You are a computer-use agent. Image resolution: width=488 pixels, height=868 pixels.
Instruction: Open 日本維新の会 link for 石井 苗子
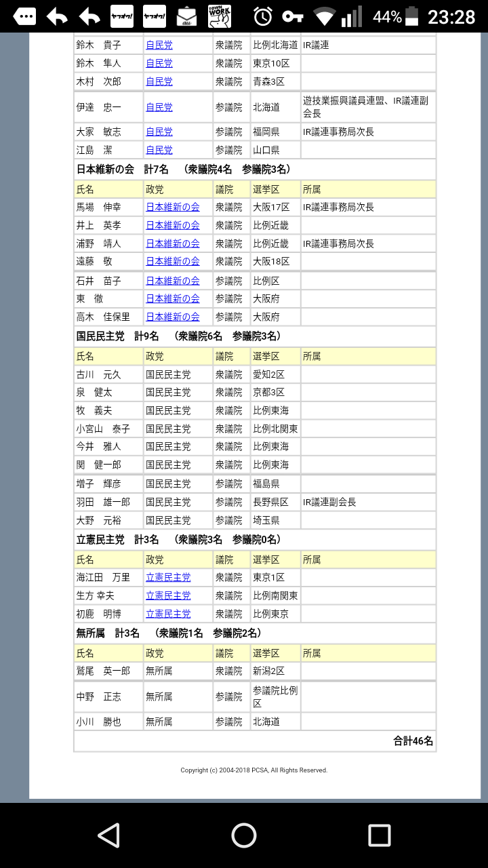click(173, 281)
